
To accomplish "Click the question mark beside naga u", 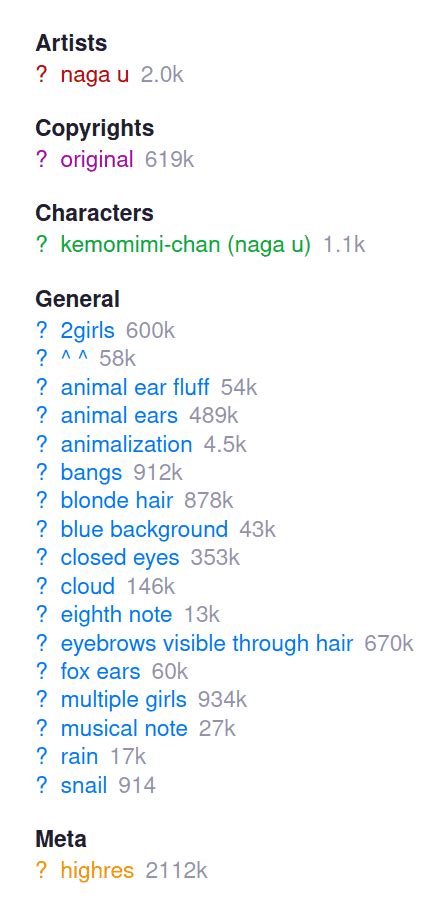I will click(x=41, y=75).
